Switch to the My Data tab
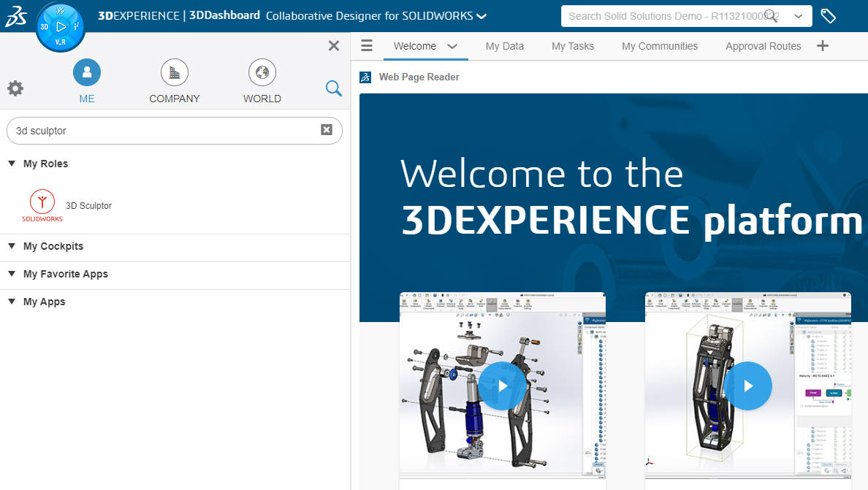The height and width of the screenshot is (490, 868). click(x=504, y=45)
